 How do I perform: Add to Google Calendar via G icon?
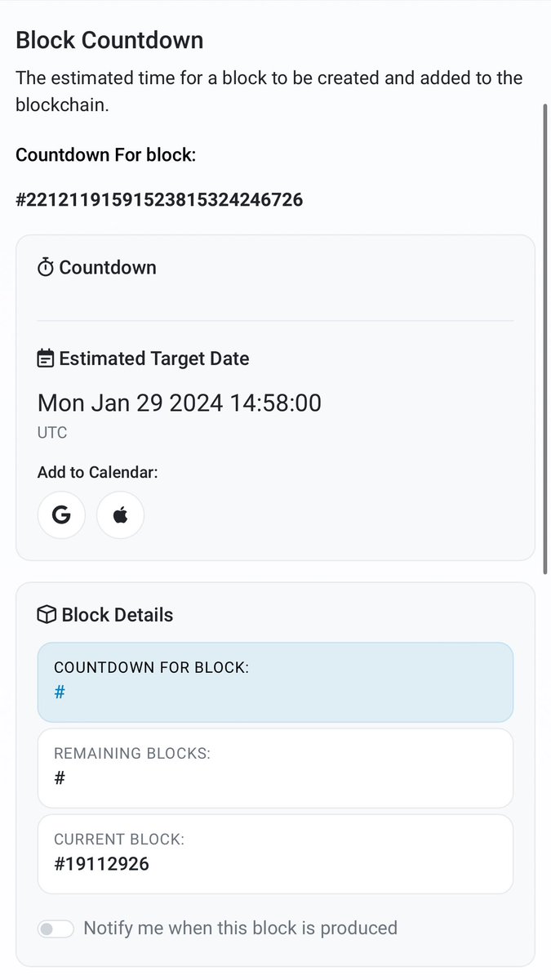tap(61, 515)
